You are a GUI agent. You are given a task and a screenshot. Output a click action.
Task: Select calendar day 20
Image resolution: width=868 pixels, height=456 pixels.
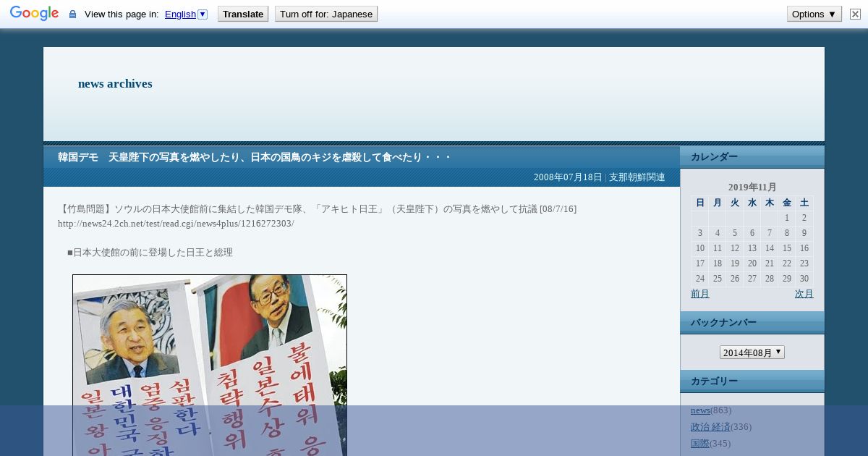click(x=752, y=263)
